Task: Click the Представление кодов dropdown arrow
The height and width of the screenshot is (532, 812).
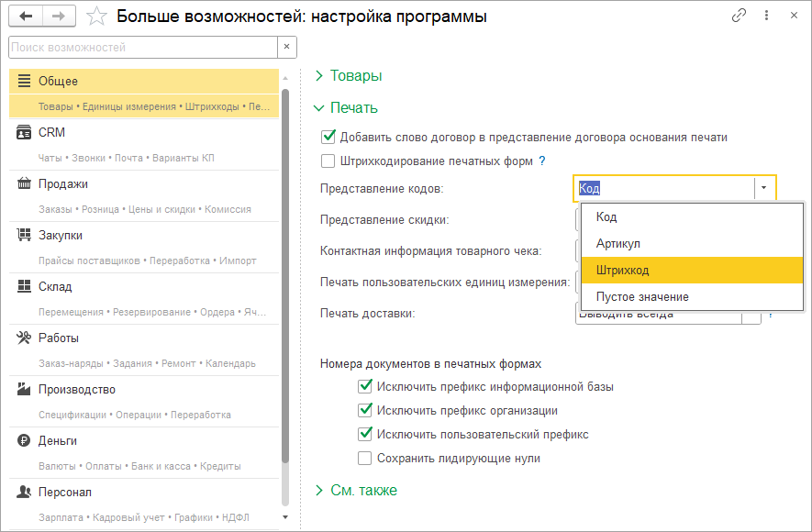Action: (764, 188)
